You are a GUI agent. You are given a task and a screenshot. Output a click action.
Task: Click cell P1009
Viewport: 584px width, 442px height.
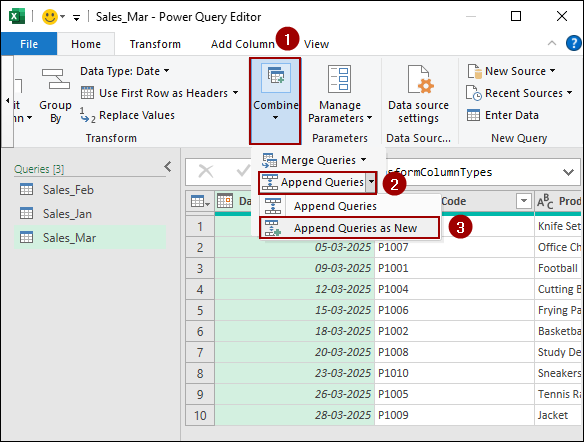[454, 415]
